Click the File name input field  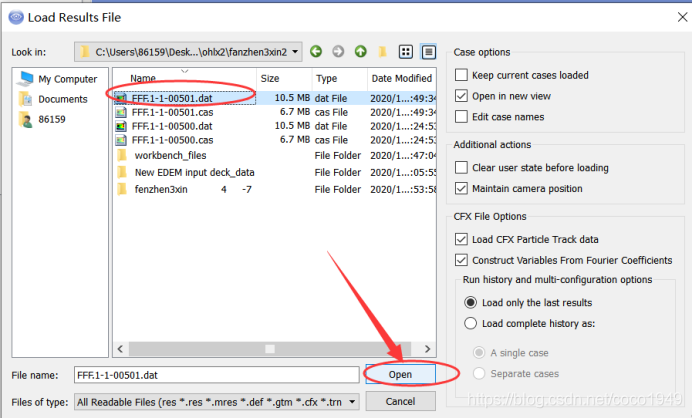(216, 375)
